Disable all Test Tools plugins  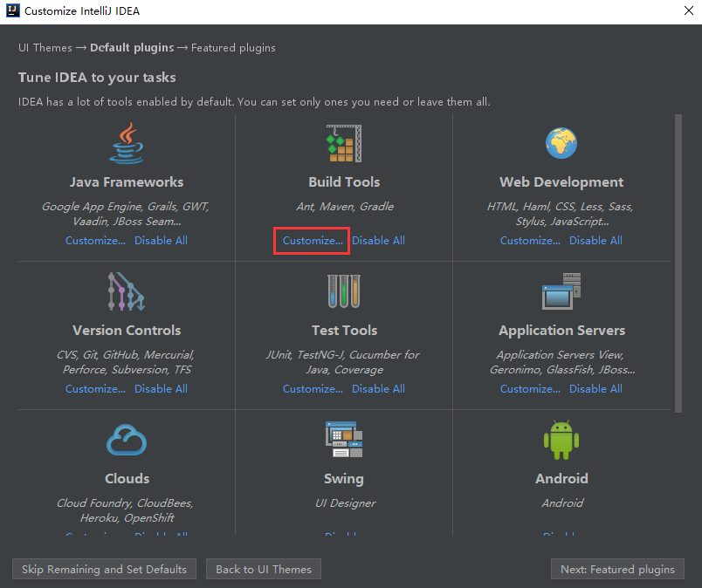(x=378, y=389)
